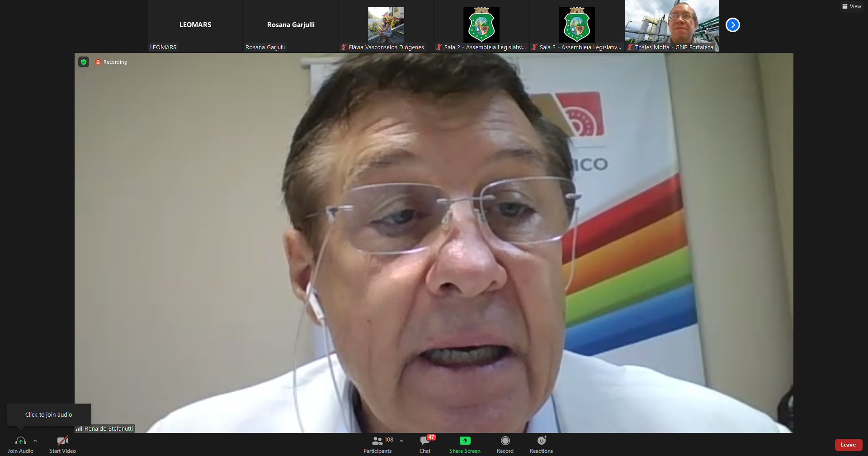Open the Reactions menu

pos(541,444)
